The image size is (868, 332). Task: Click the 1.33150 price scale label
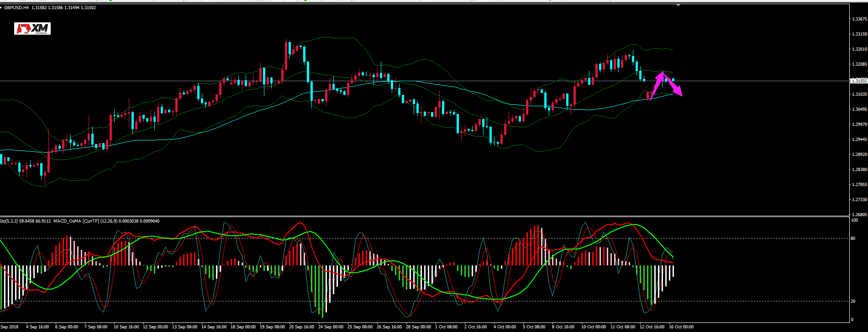[860, 34]
